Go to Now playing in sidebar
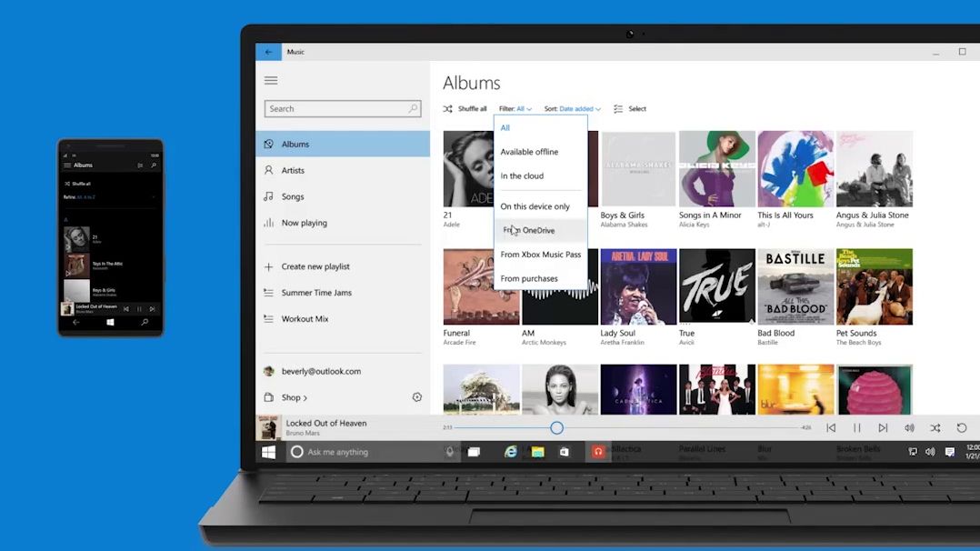This screenshot has width=980, height=551. (x=343, y=223)
